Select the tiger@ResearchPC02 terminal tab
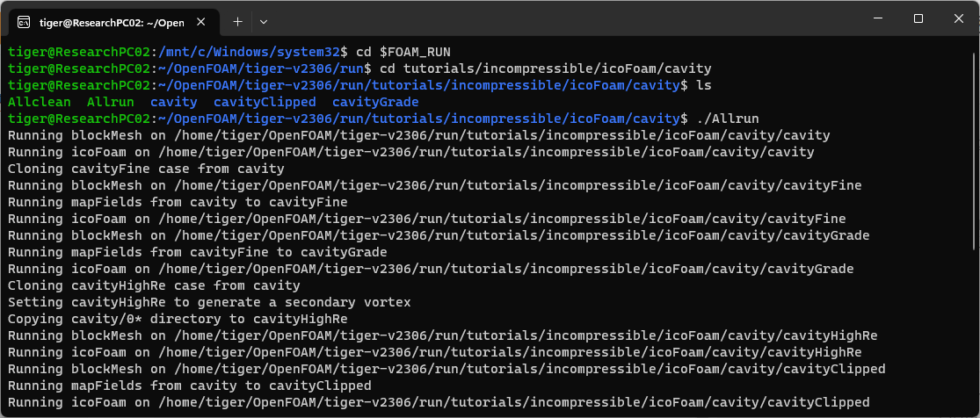980x418 pixels. coord(113,22)
